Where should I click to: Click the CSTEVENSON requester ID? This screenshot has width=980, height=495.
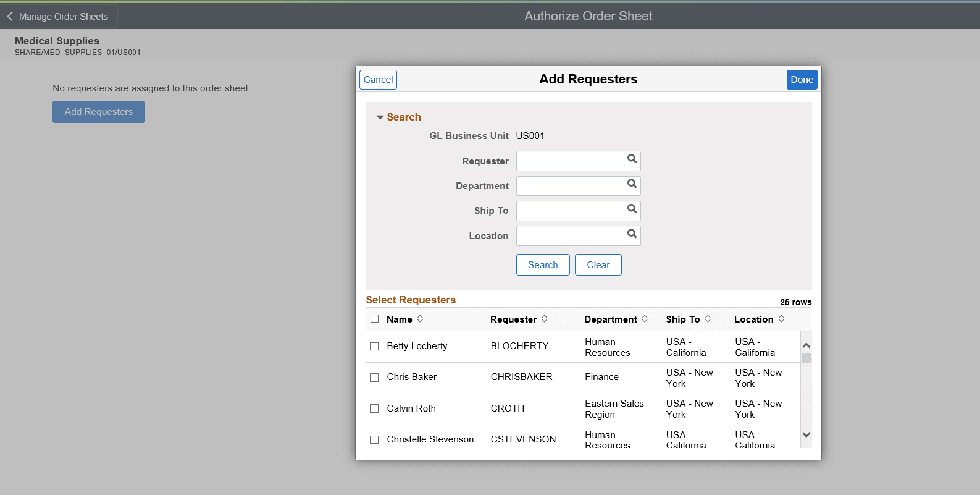point(523,439)
